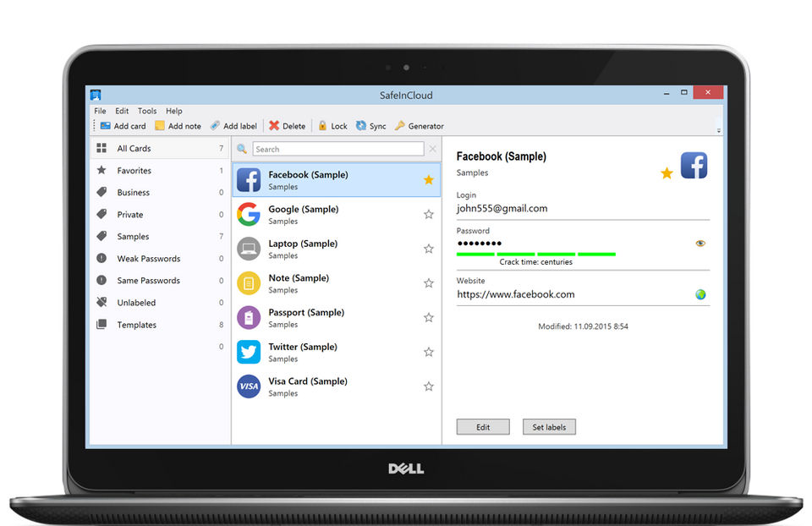Select the Templates sidebar row
The width and height of the screenshot is (812, 526).
pos(160,325)
